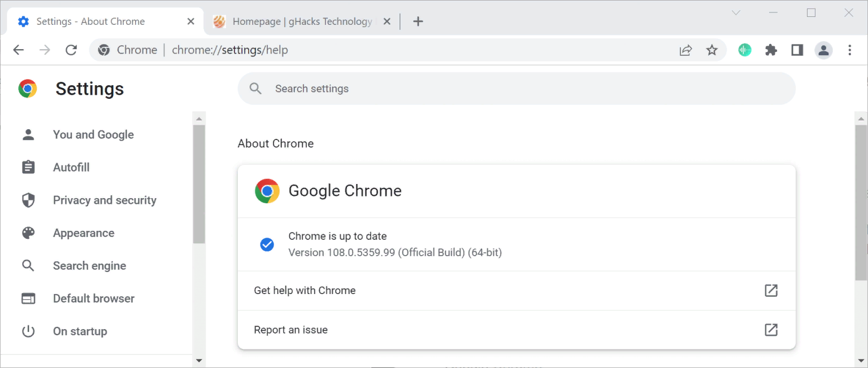The width and height of the screenshot is (868, 368).
Task: Close the Settings - About Chrome tab
Action: tap(191, 21)
